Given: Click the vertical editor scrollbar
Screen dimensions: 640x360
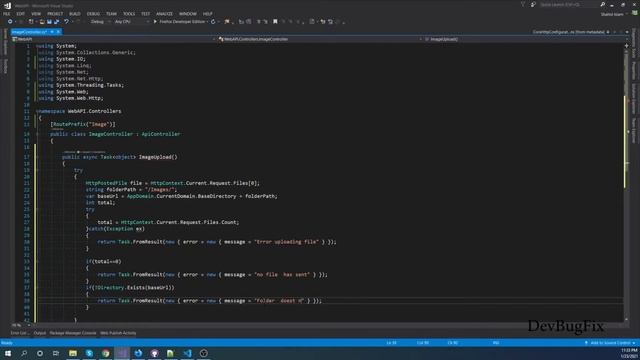Looking at the screenshot, I should click(626, 183).
